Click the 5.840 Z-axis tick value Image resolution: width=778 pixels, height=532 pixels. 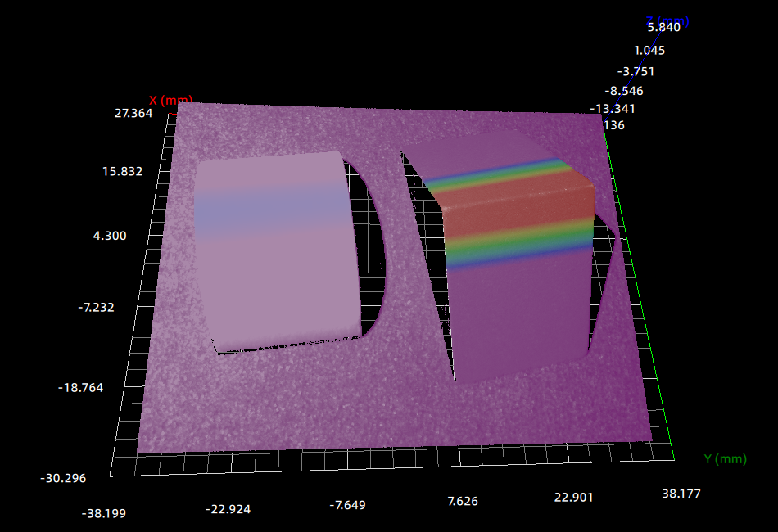(x=663, y=28)
